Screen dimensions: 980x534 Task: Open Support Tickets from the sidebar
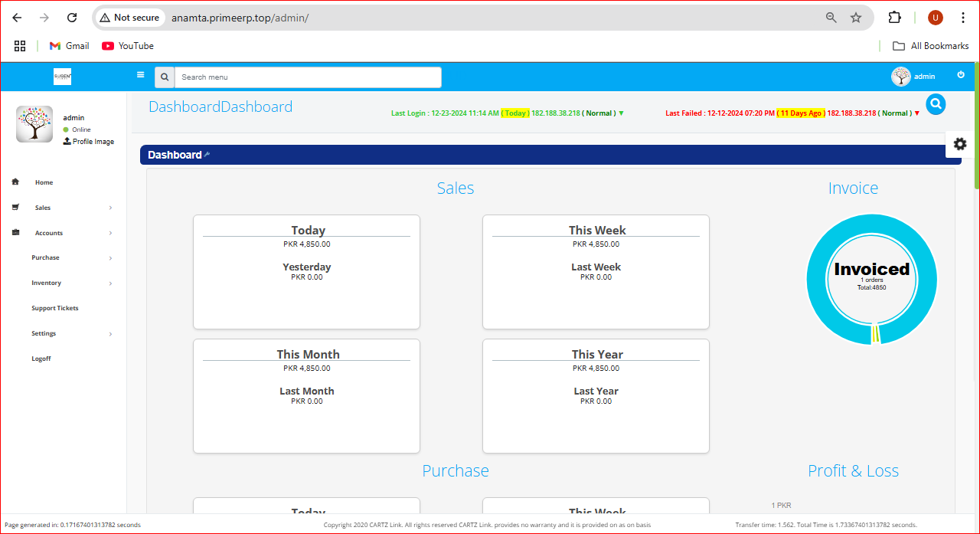click(x=54, y=308)
